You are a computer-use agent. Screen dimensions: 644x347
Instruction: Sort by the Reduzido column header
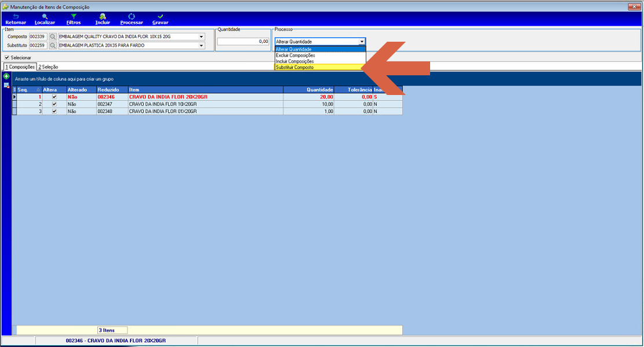[112, 90]
